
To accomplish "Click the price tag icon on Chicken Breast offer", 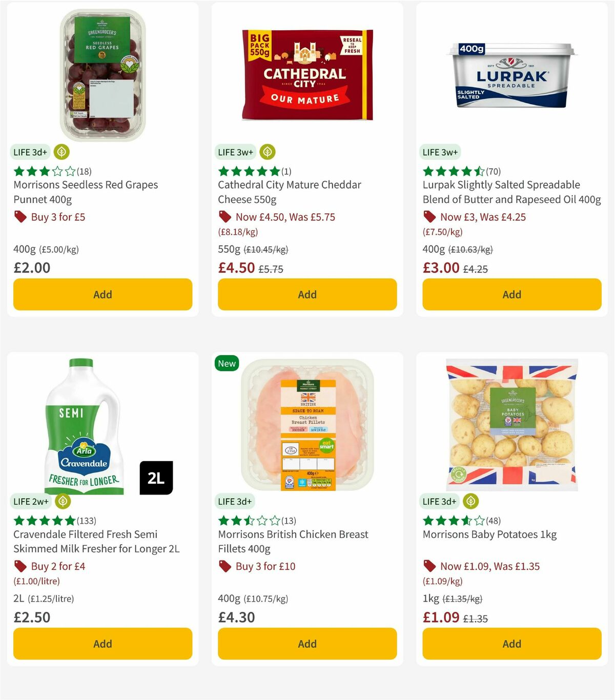I will (x=224, y=566).
